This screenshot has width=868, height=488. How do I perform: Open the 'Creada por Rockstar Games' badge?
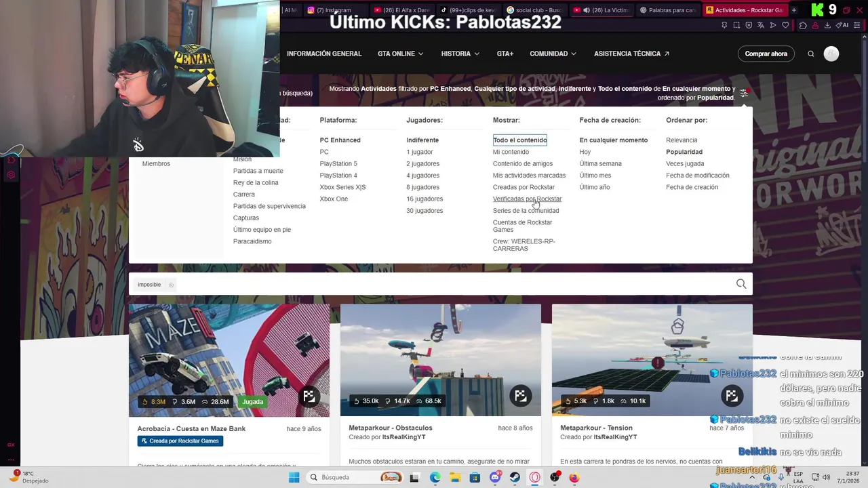180,441
